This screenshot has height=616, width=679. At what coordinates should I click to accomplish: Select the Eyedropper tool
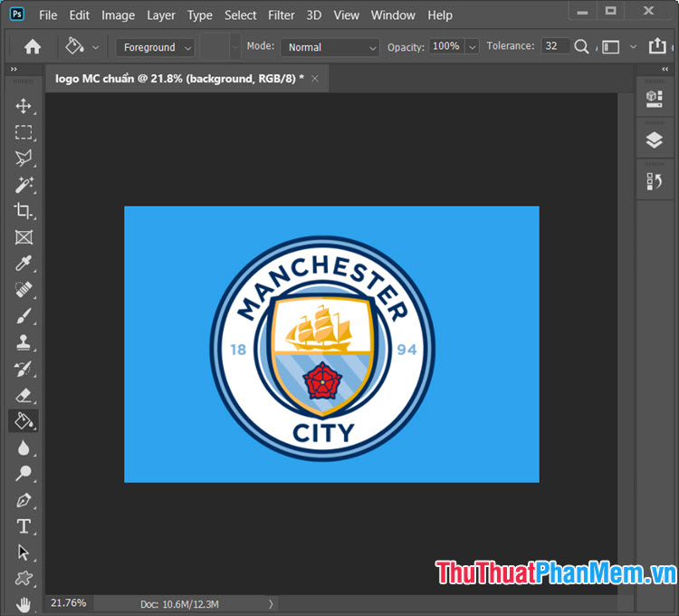24,264
